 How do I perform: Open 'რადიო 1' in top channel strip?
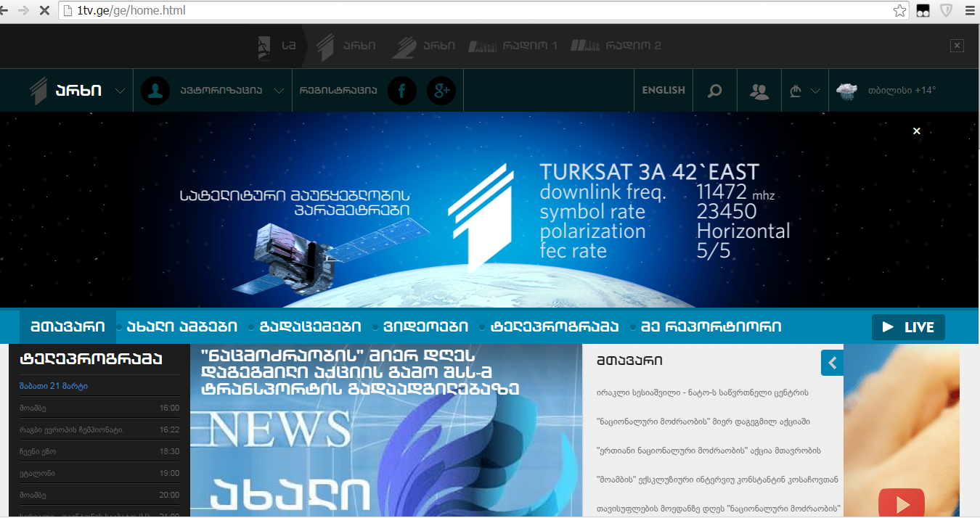[514, 46]
